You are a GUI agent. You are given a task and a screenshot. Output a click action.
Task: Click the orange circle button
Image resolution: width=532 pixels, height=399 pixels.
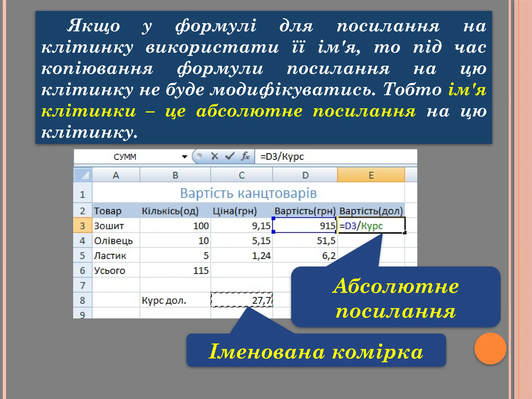click(x=490, y=348)
